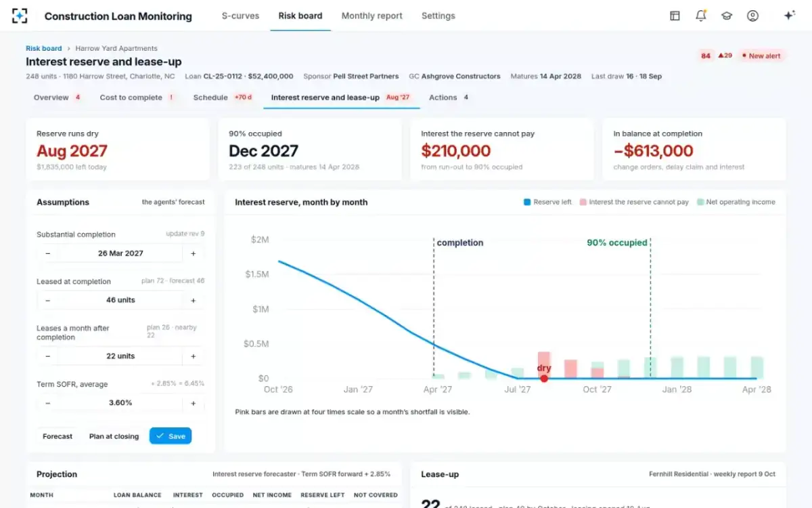Click the New alert badge
This screenshot has width=812, height=508.
click(x=761, y=56)
